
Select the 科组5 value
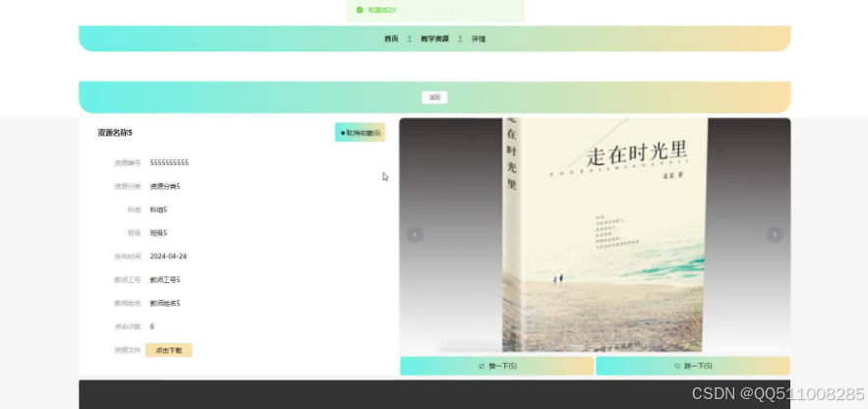[x=158, y=209]
